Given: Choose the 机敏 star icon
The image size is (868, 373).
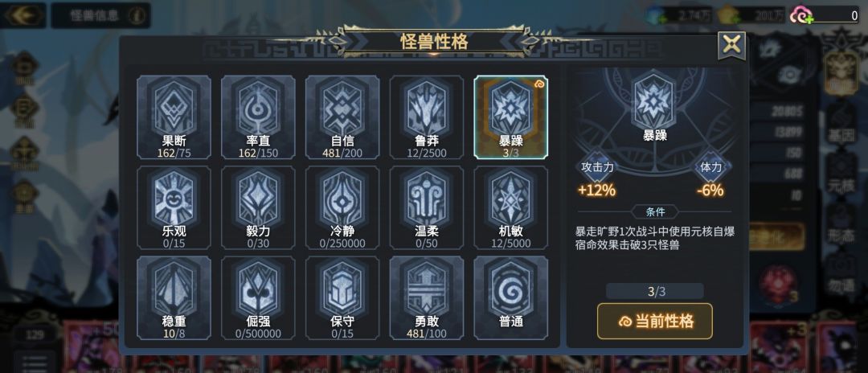Looking at the screenshot, I should click(511, 207).
